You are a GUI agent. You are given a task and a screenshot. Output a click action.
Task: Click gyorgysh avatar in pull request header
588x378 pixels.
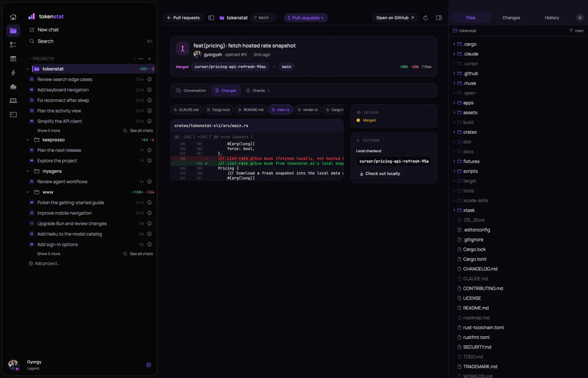(197, 54)
